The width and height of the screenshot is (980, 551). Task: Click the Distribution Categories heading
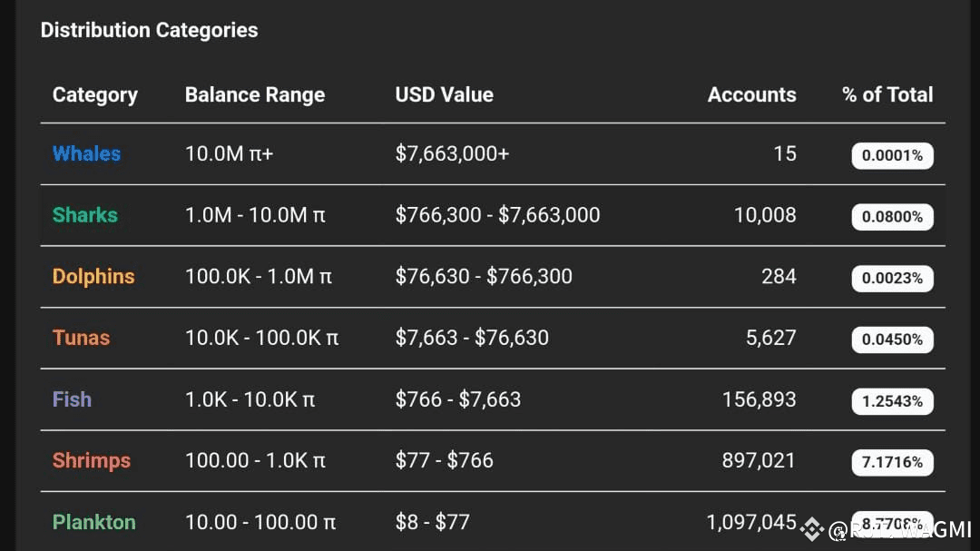point(149,30)
